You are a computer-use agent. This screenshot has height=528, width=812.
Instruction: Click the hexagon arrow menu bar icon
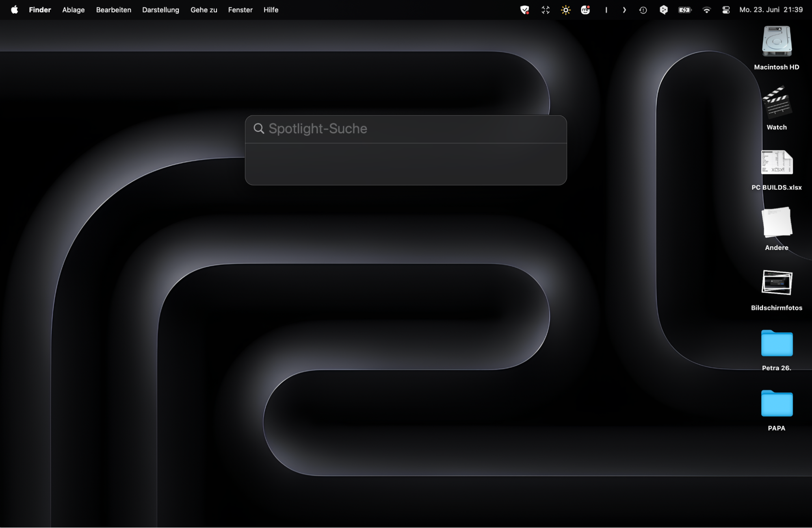pos(663,10)
